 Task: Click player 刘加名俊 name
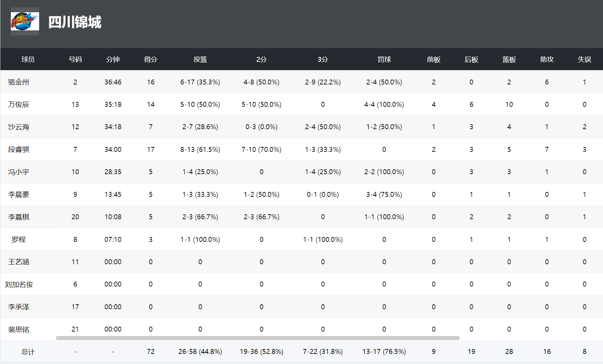click(x=19, y=284)
